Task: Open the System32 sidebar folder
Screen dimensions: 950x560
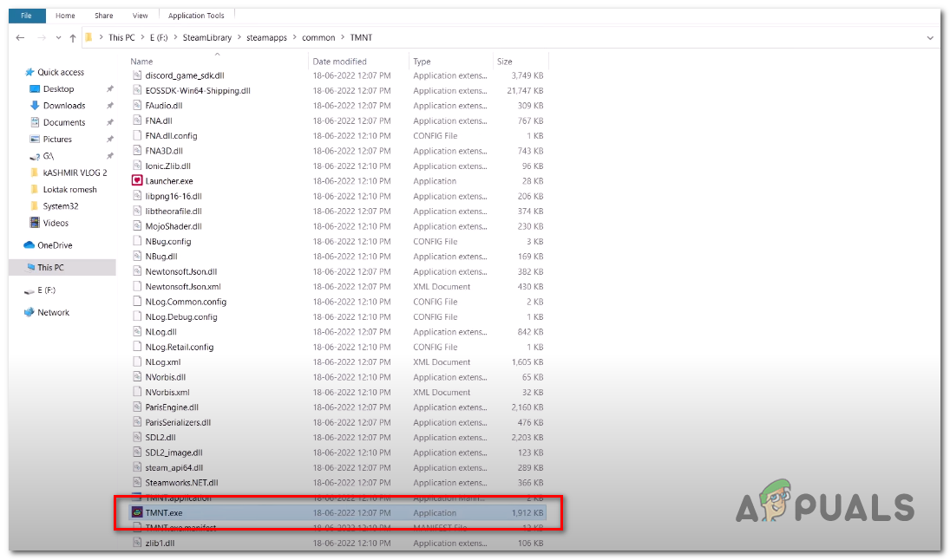Action: (x=61, y=206)
